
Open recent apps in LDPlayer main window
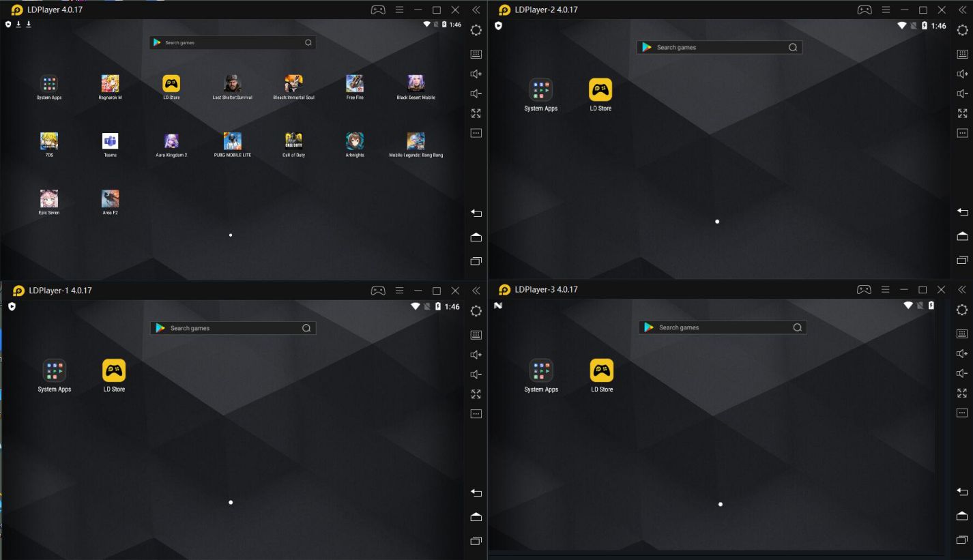point(476,261)
